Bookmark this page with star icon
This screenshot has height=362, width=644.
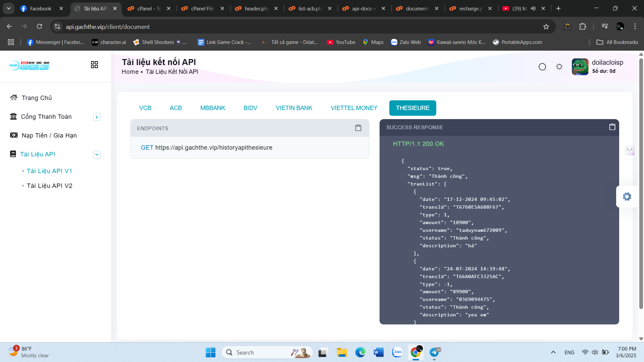coord(546,27)
